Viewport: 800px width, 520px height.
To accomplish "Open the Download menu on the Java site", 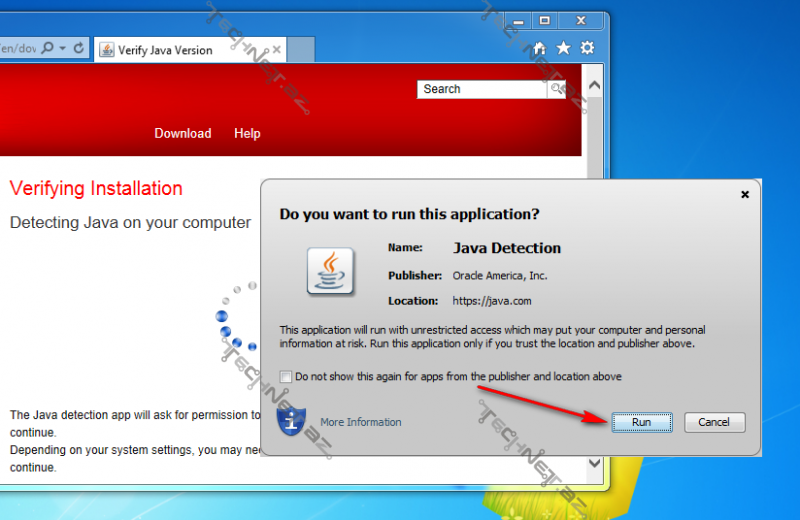I will click(183, 133).
